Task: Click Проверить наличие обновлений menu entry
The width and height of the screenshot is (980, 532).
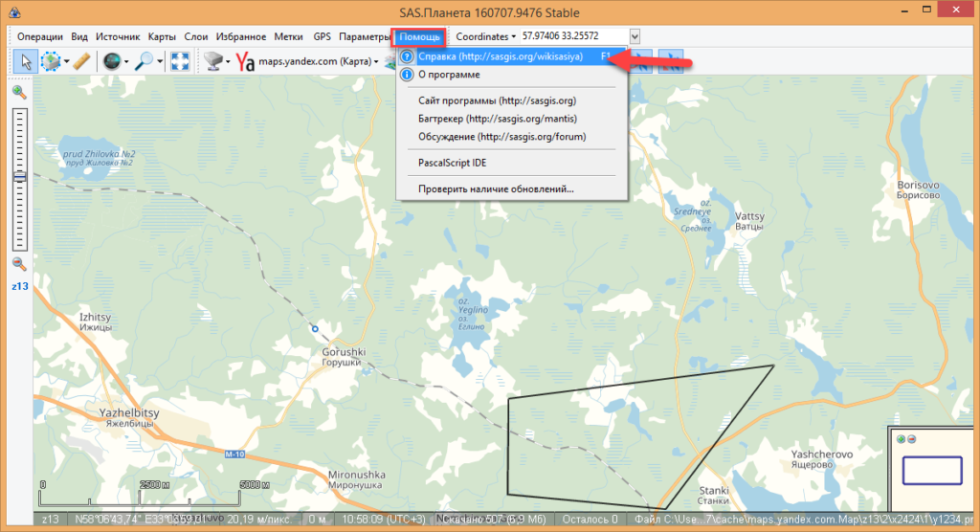Action: (x=496, y=188)
